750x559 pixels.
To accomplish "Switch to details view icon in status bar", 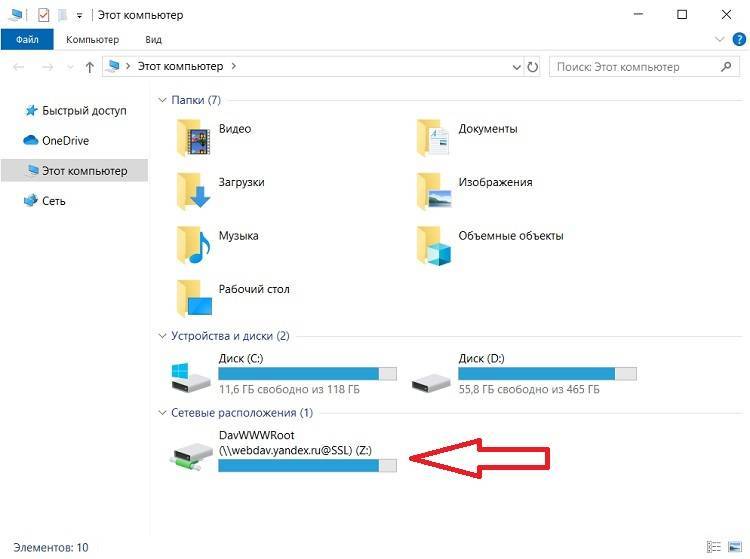I will 714,547.
